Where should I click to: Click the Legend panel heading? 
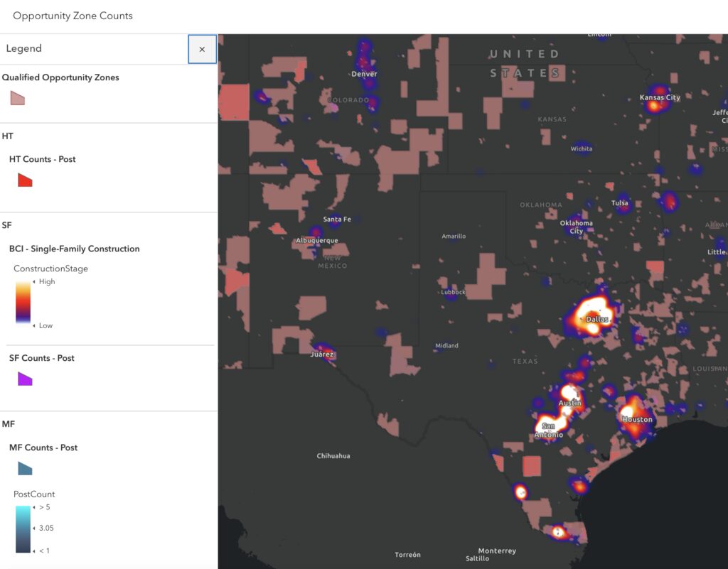(23, 48)
